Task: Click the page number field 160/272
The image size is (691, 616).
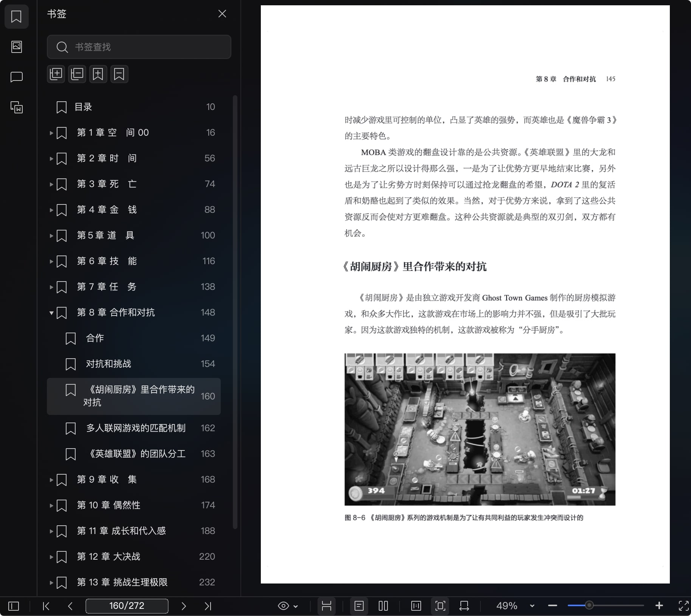Action: [127, 606]
